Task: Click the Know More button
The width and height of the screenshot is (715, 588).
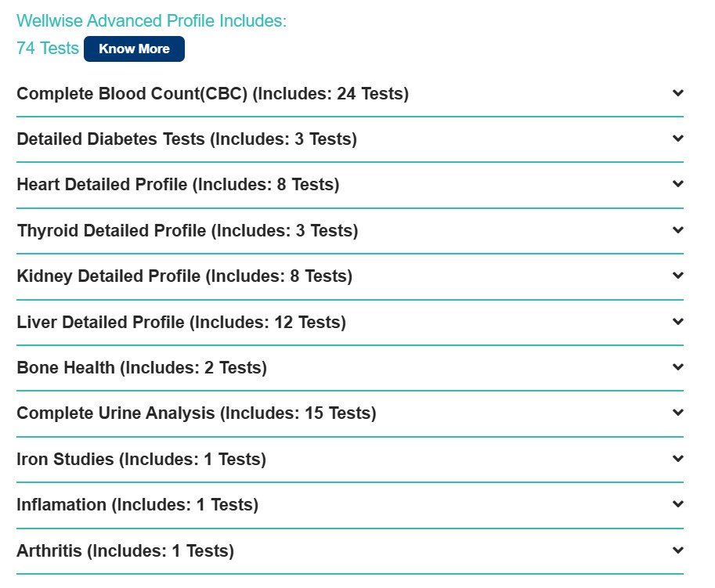Action: coord(134,49)
